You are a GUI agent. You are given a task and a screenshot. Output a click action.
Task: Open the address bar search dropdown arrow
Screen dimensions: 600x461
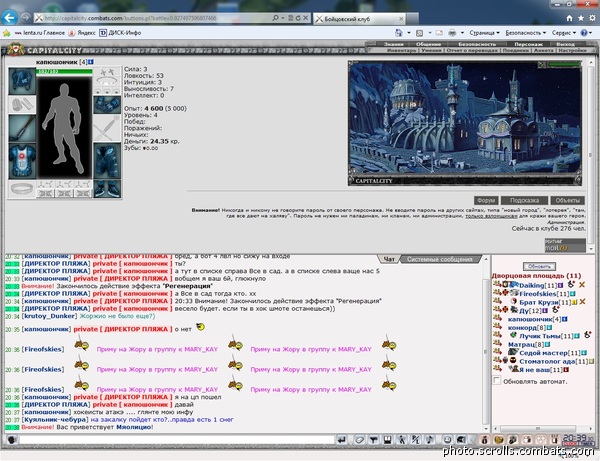point(283,18)
